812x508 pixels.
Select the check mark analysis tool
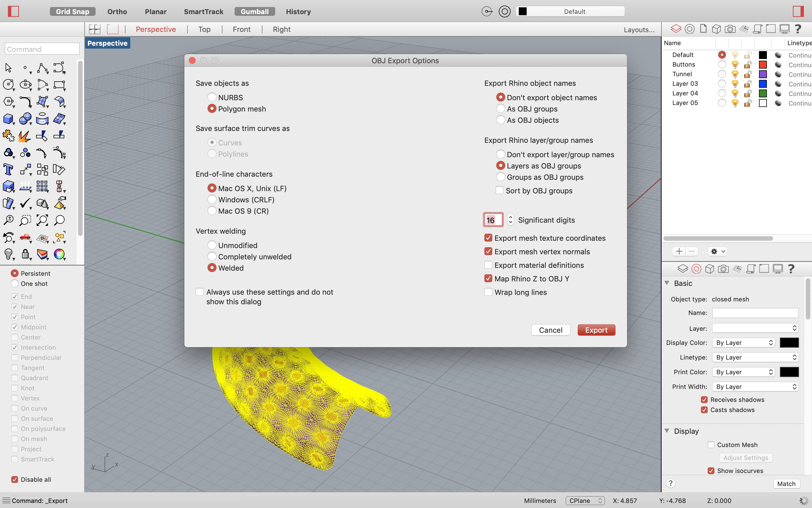(25, 203)
